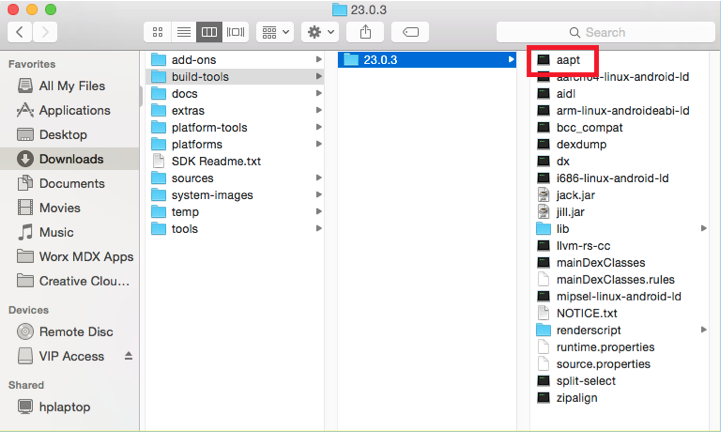This screenshot has height=432, width=721.
Task: Select the extras folder
Action: [235, 111]
